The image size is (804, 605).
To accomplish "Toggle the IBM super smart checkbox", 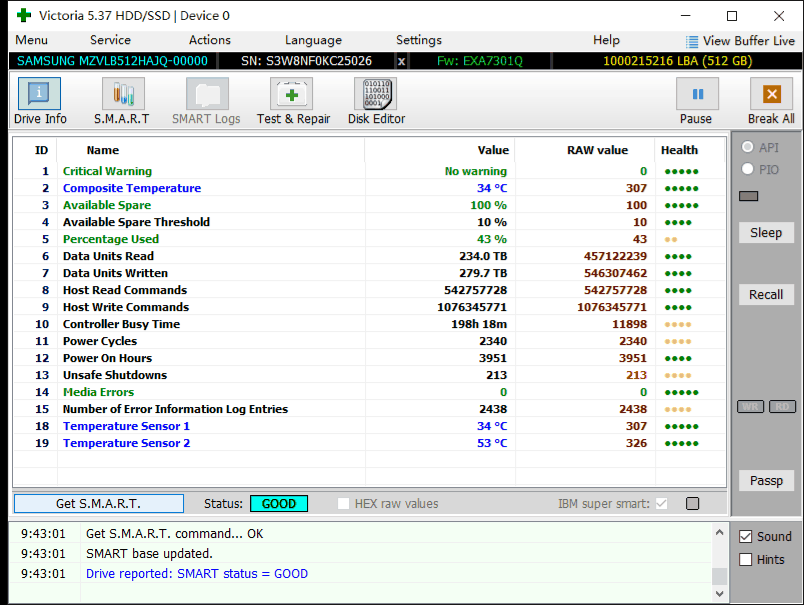I will 661,503.
